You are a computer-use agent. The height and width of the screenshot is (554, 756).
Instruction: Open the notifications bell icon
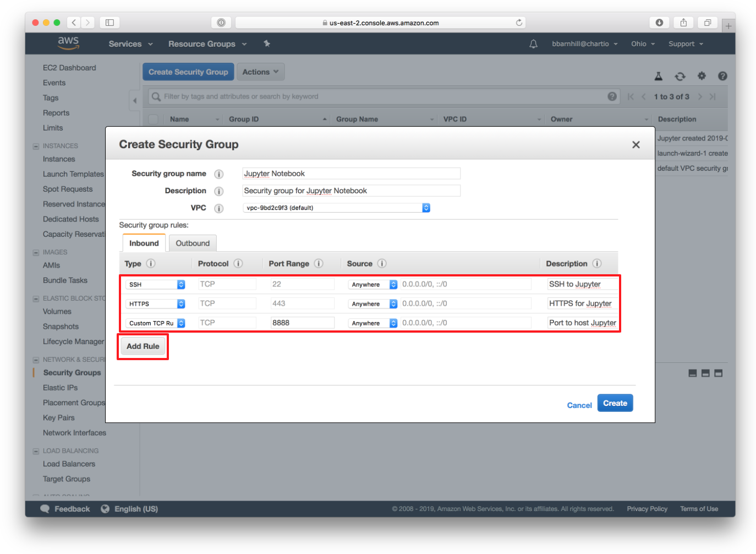click(533, 44)
